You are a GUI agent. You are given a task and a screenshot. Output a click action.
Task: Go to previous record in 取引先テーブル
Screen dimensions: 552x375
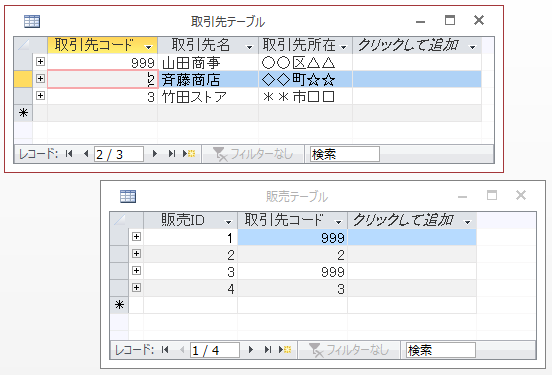point(86,154)
